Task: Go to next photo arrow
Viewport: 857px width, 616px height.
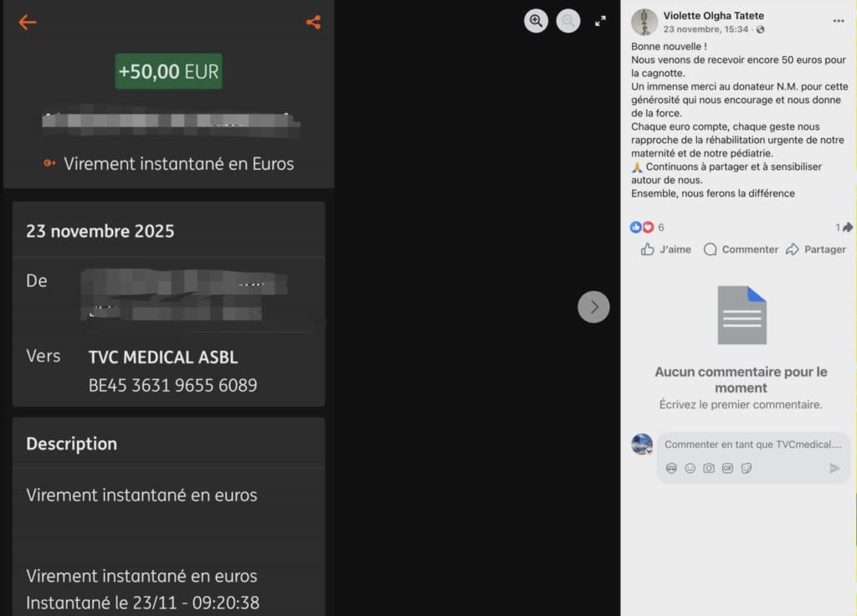Action: tap(593, 307)
